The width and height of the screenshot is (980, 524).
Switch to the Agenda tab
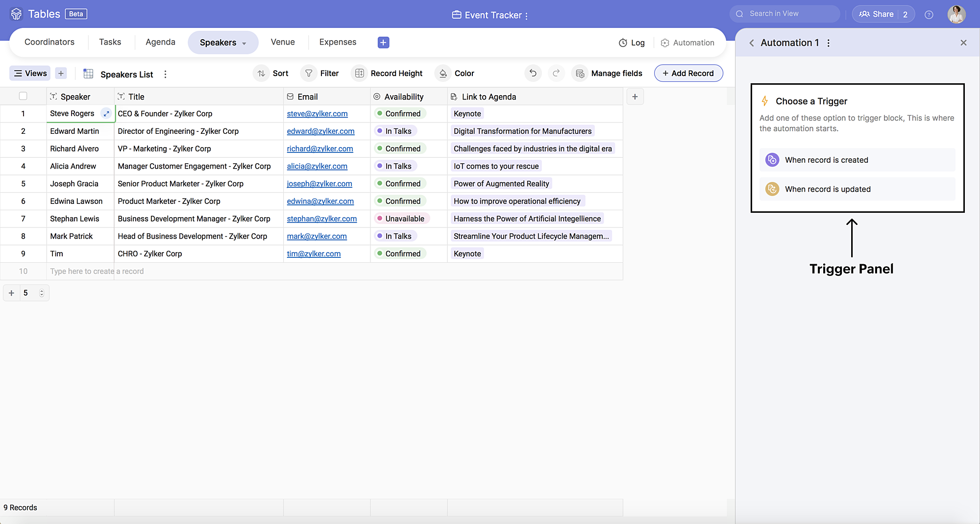pos(160,42)
